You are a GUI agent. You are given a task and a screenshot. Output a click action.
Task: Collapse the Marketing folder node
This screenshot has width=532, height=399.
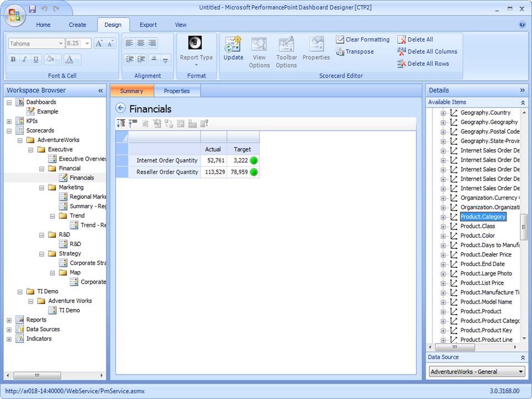click(42, 188)
